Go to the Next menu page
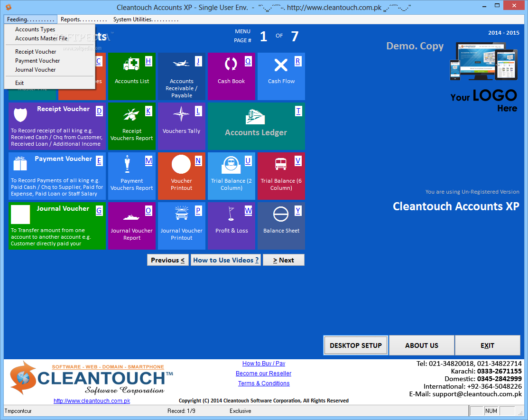 point(284,260)
